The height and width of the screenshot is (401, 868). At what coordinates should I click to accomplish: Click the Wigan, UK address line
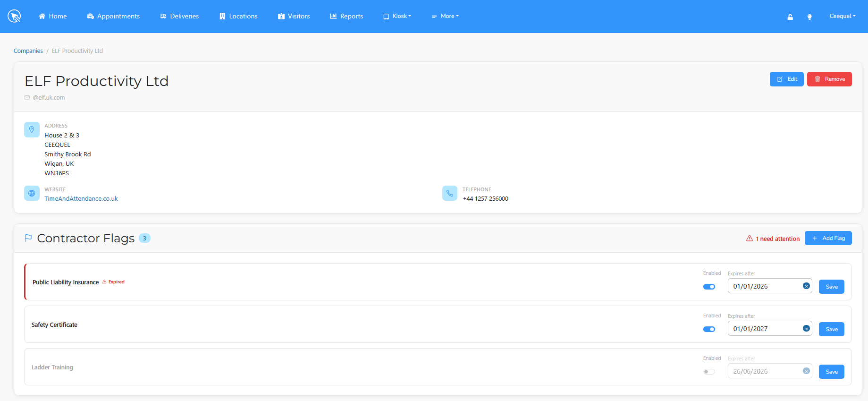tap(59, 164)
